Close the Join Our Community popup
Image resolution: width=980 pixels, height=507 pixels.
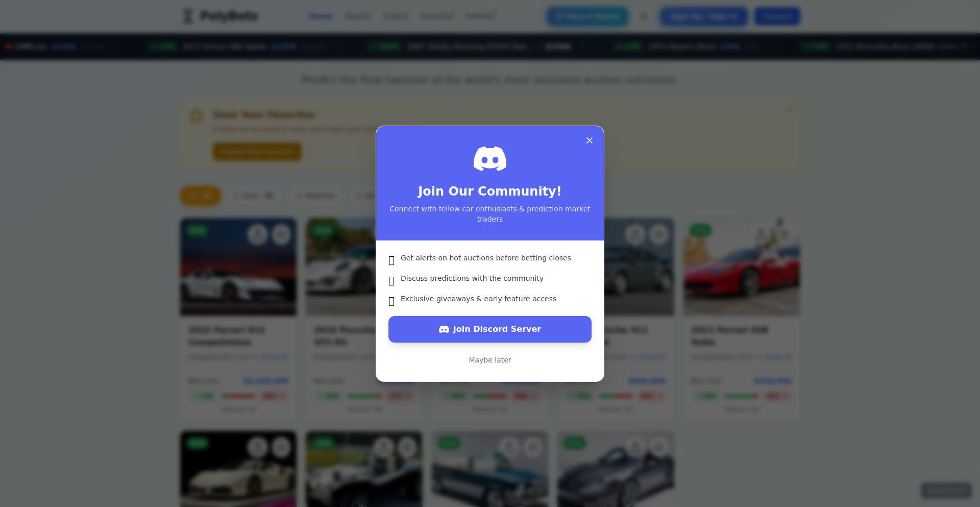tap(590, 140)
